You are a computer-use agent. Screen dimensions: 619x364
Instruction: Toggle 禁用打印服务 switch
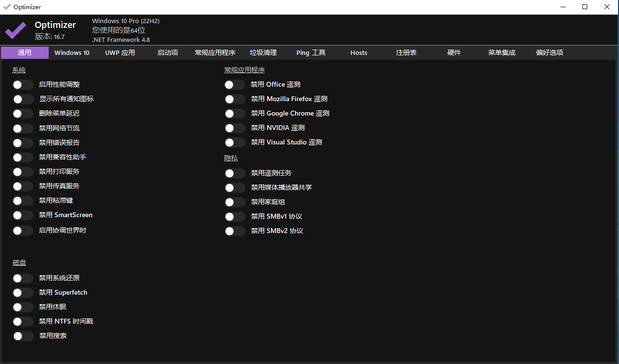click(23, 172)
